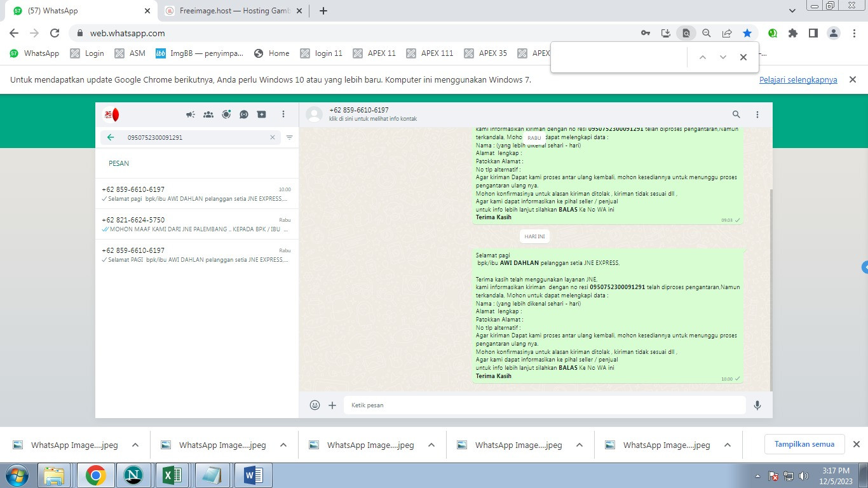Click the chat conversation scrollbar

[771, 289]
